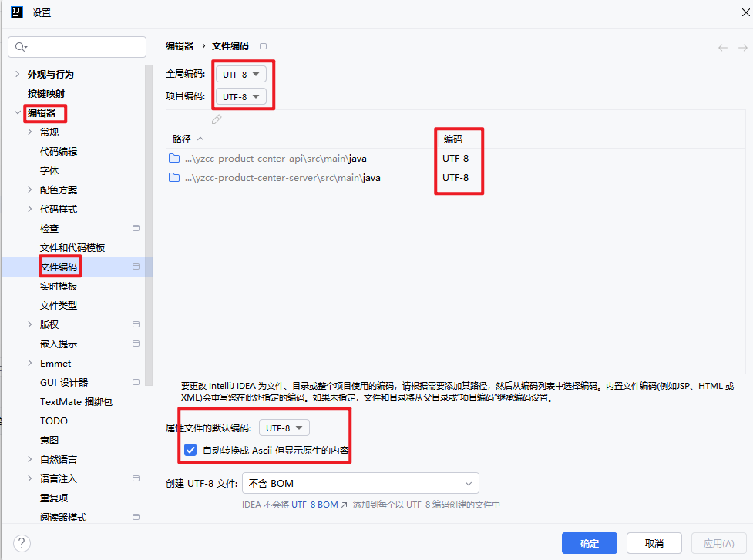The image size is (753, 560).
Task: Click the reset icon after 文件编码 breadcrumb
Action: tap(262, 46)
